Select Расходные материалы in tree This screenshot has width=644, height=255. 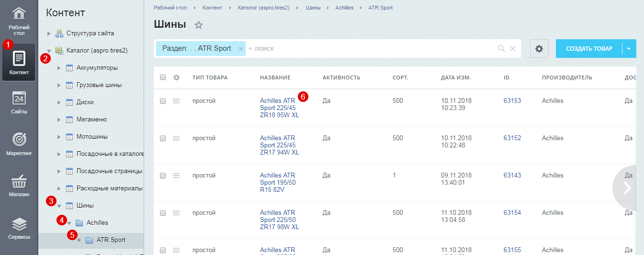[110, 188]
